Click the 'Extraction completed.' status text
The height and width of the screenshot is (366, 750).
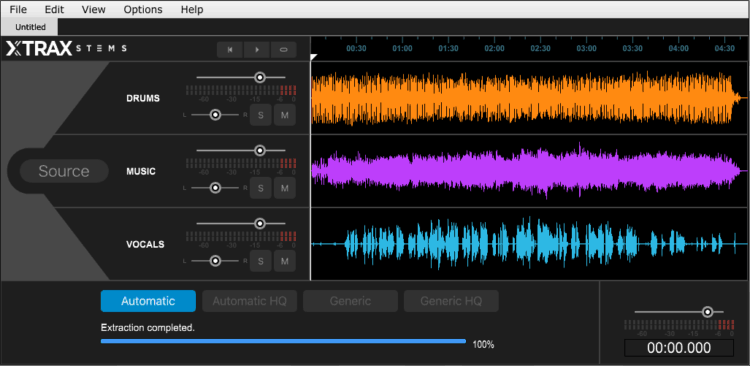[x=148, y=328]
